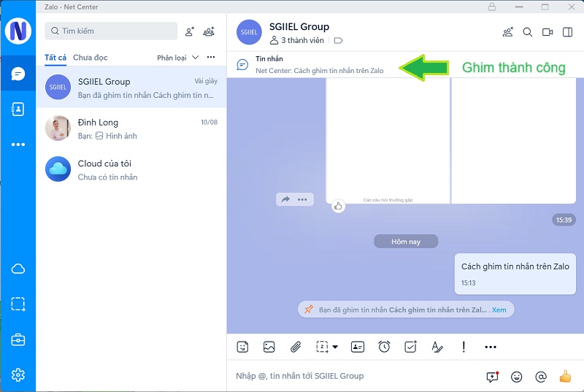This screenshot has height=392, width=584.
Task: Forward the image message with arrow icon
Action: pos(285,199)
